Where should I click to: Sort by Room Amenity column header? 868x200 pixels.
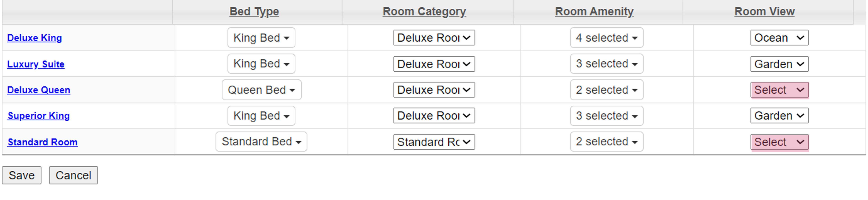coord(594,11)
